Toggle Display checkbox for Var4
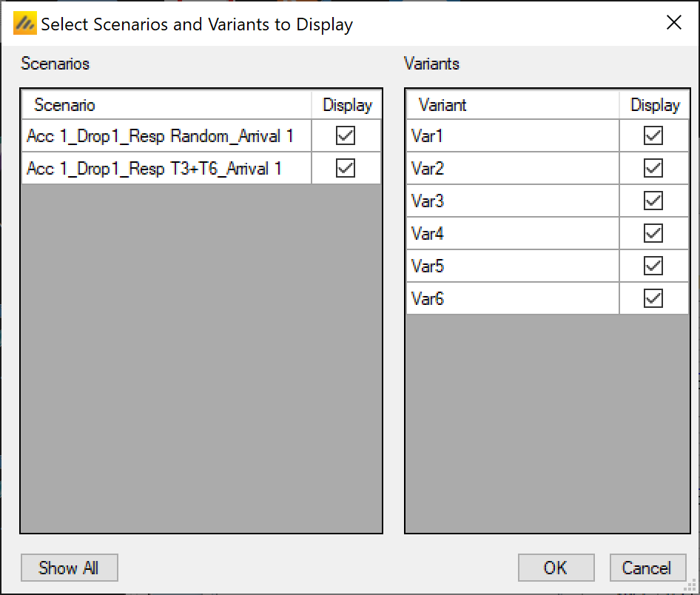The height and width of the screenshot is (595, 700). (x=653, y=233)
